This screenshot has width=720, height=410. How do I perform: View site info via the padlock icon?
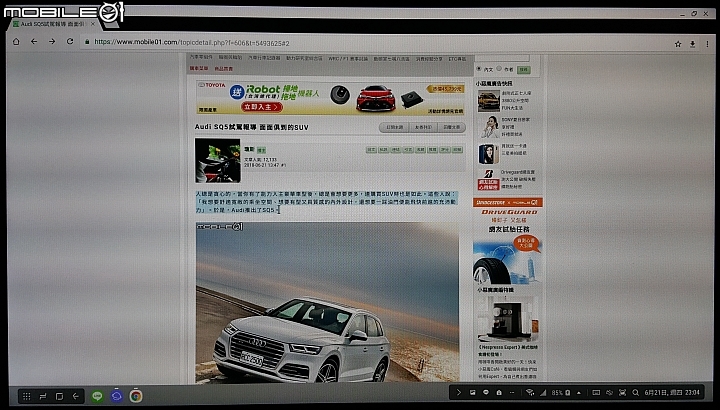(x=87, y=42)
